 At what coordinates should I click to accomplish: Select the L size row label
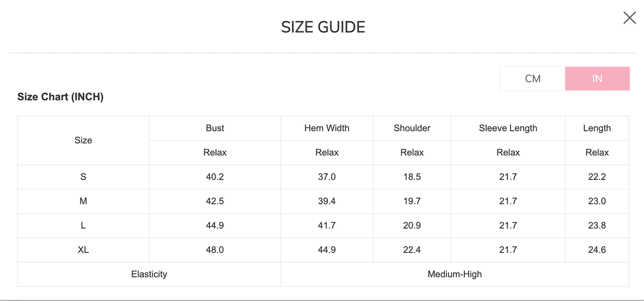[83, 226]
